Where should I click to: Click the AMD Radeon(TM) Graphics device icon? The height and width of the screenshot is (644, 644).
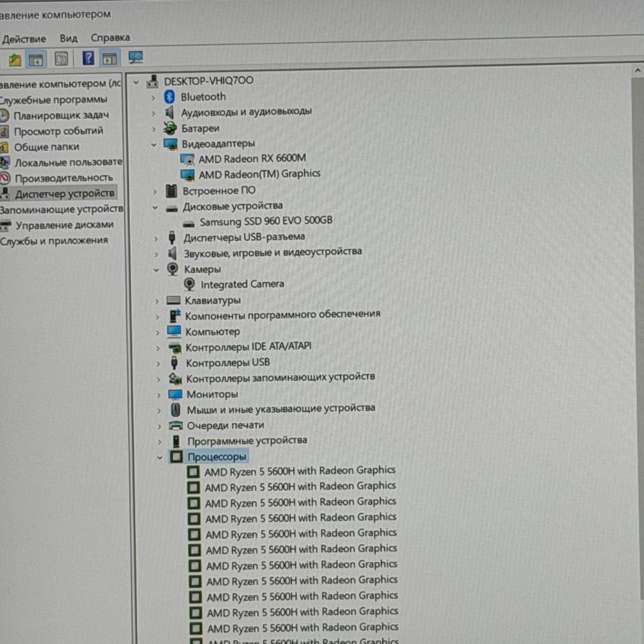click(x=187, y=175)
